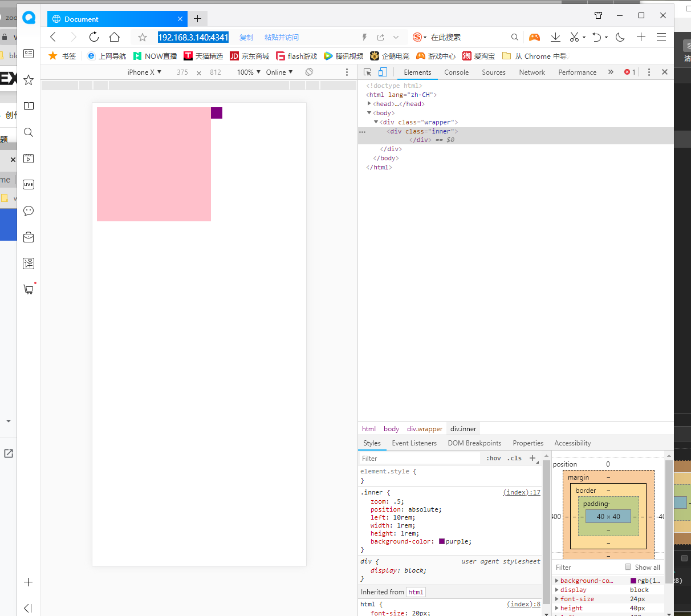
Task: Click the 粘贴并访问 paste-and-go button
Action: 282,37
